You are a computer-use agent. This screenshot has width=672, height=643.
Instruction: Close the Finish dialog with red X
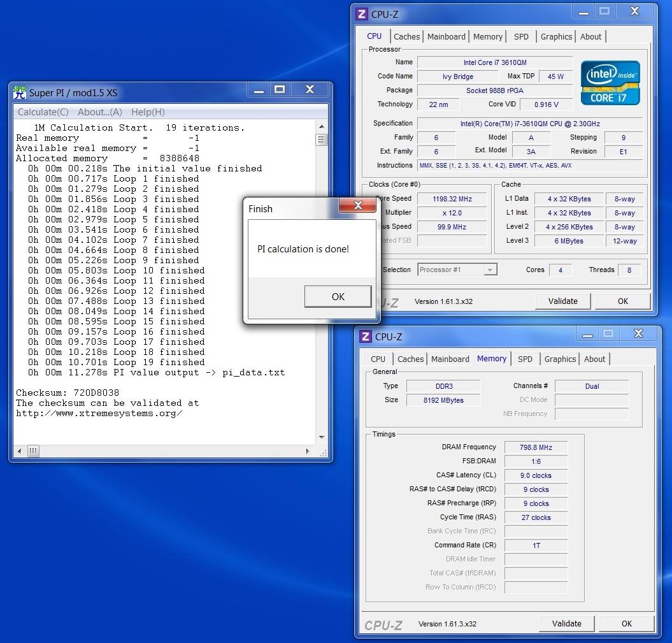pos(358,205)
